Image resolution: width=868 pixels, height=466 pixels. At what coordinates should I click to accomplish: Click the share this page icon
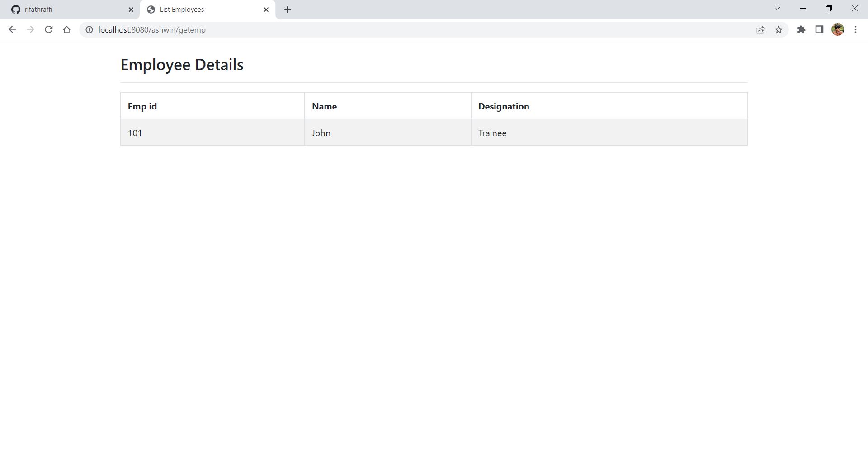[x=761, y=29]
